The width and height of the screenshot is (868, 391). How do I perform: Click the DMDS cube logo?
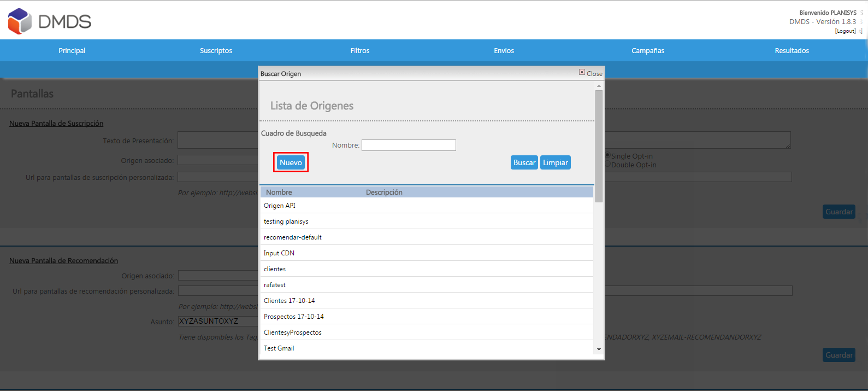click(x=20, y=21)
